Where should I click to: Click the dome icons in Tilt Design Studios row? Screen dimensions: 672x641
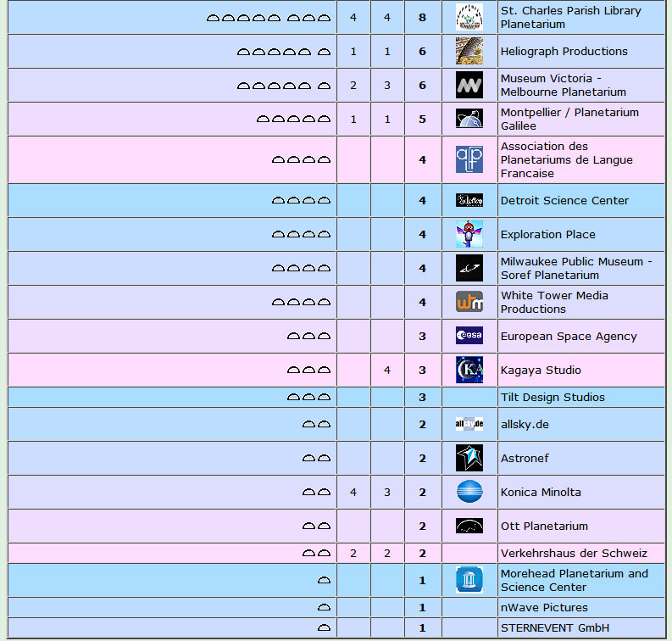coord(309,397)
